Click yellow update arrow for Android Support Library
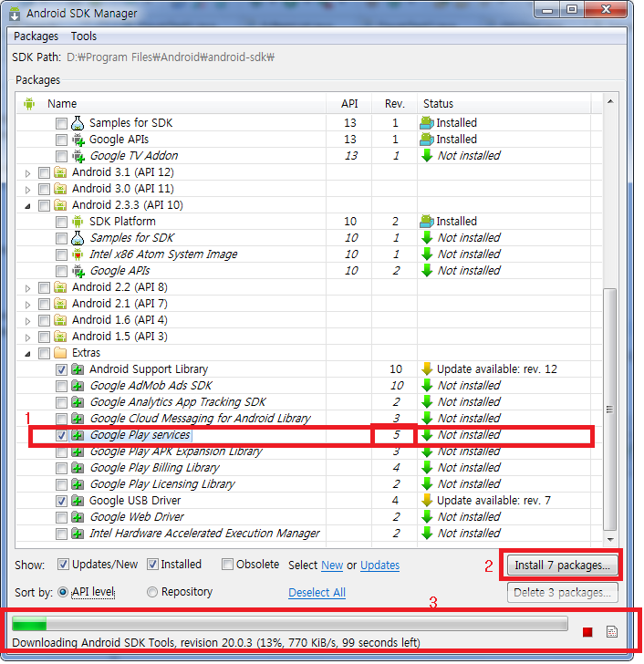This screenshot has height=664, width=644. click(427, 369)
